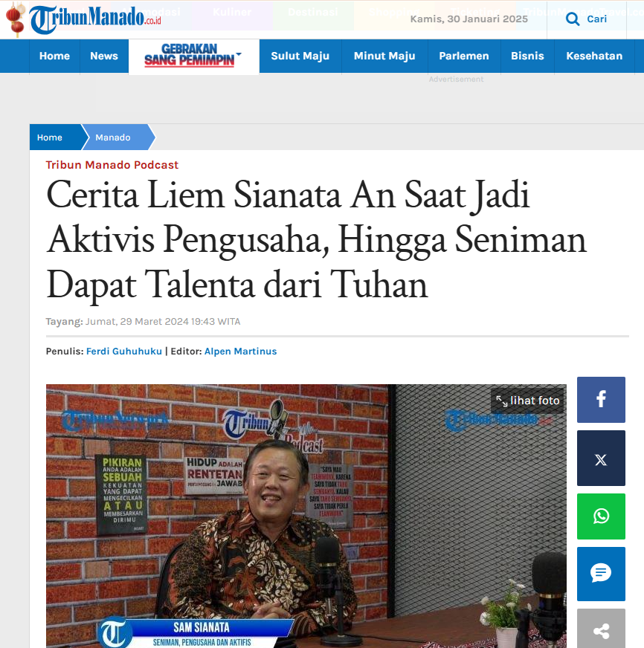Viewport: 644px width, 648px height.
Task: Go to News menu section
Action: coord(104,56)
